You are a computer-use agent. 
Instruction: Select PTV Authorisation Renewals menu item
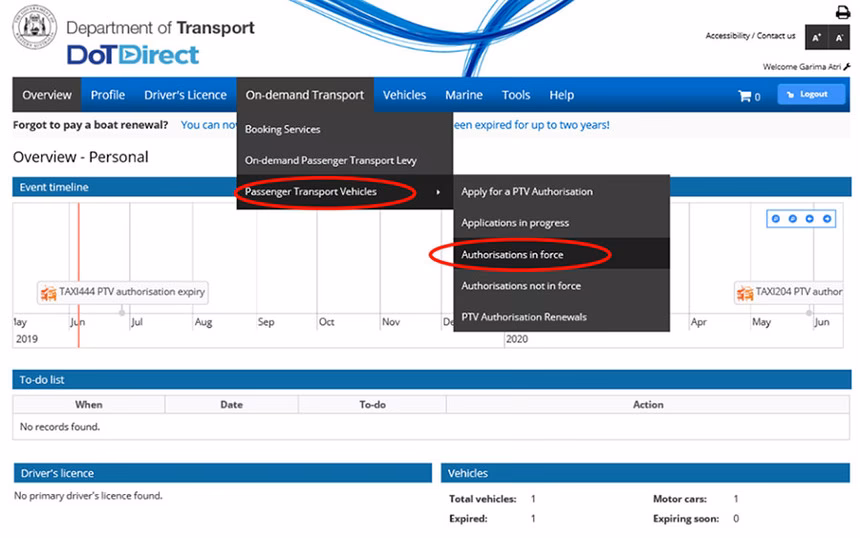pos(523,317)
